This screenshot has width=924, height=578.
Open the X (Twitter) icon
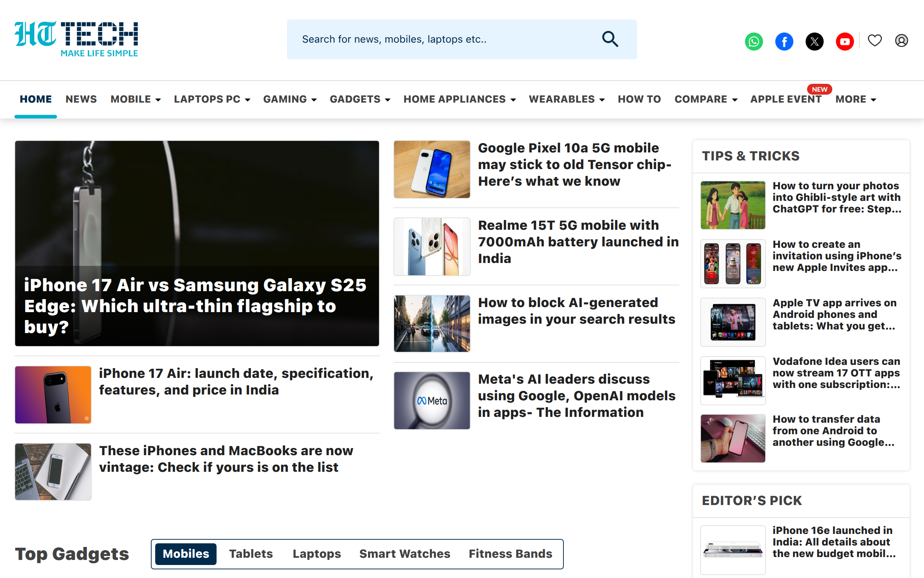point(814,41)
